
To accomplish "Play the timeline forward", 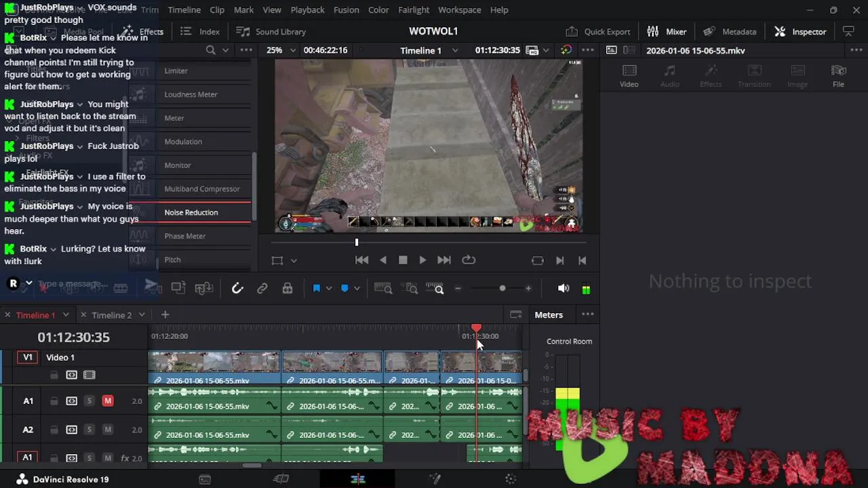I will tap(422, 260).
